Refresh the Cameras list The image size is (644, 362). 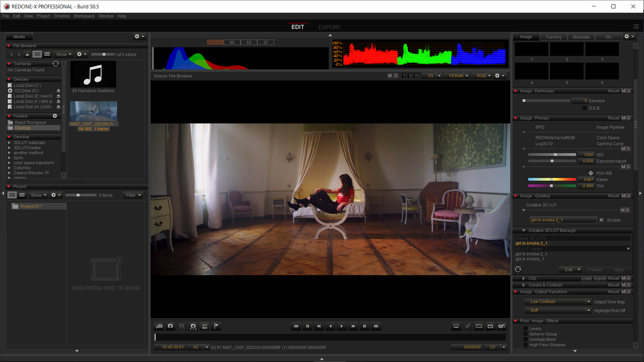(x=56, y=64)
